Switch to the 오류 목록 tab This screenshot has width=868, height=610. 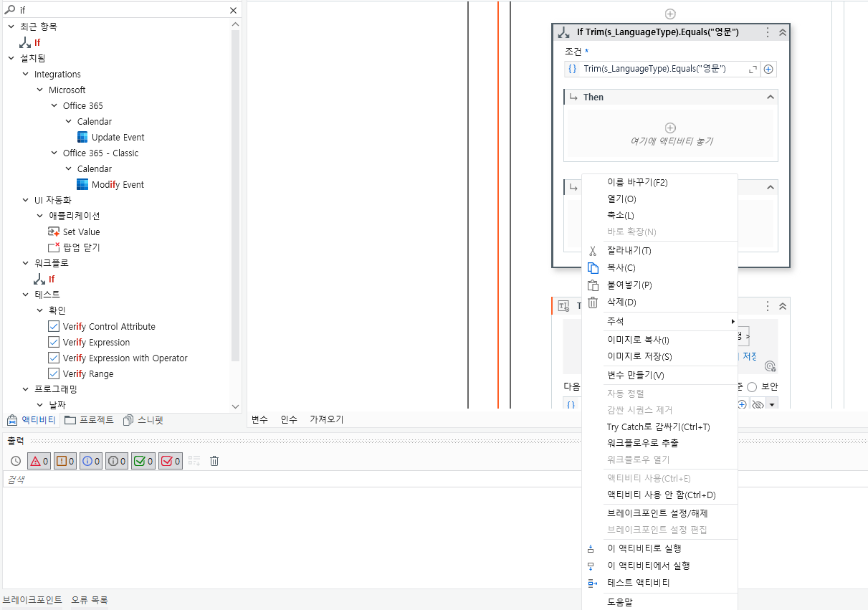[90, 600]
